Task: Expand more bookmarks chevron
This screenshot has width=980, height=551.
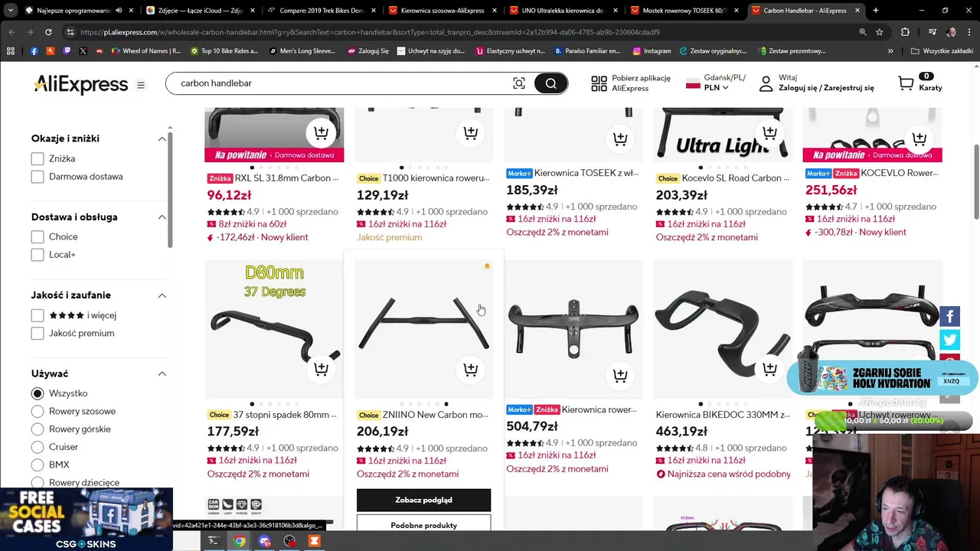Action: point(890,51)
